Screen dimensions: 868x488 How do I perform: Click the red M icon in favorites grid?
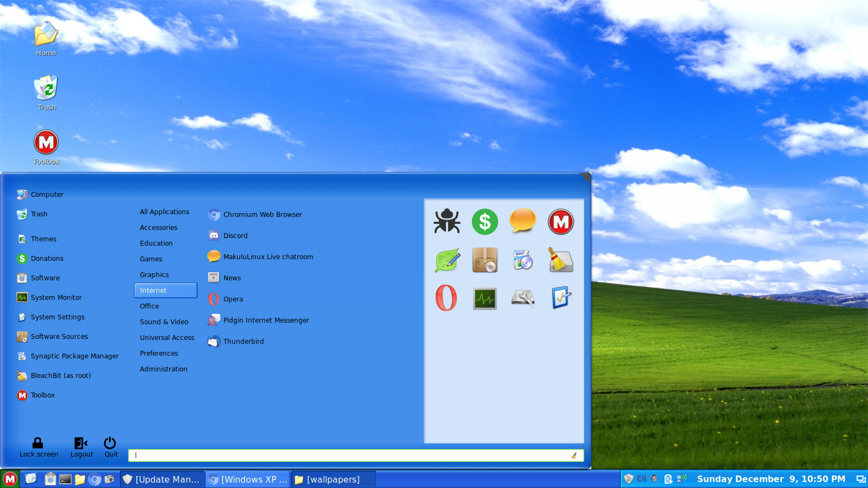561,222
